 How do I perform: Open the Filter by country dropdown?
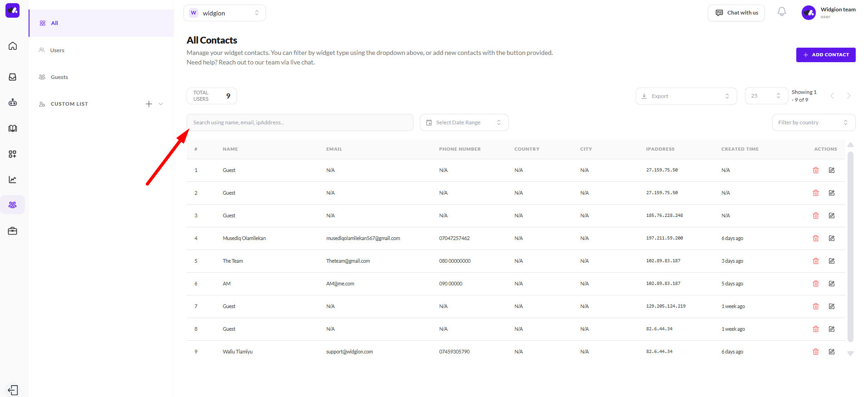[x=813, y=123]
